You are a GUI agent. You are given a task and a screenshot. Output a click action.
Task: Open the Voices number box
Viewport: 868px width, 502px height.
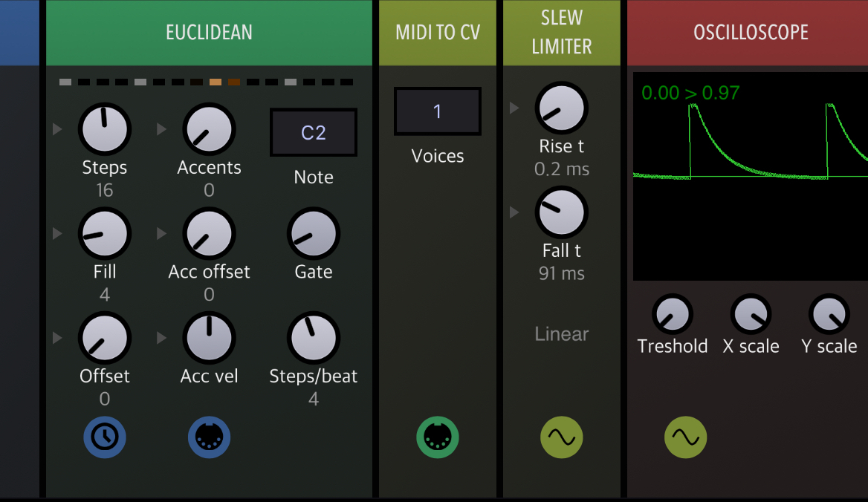(437, 111)
